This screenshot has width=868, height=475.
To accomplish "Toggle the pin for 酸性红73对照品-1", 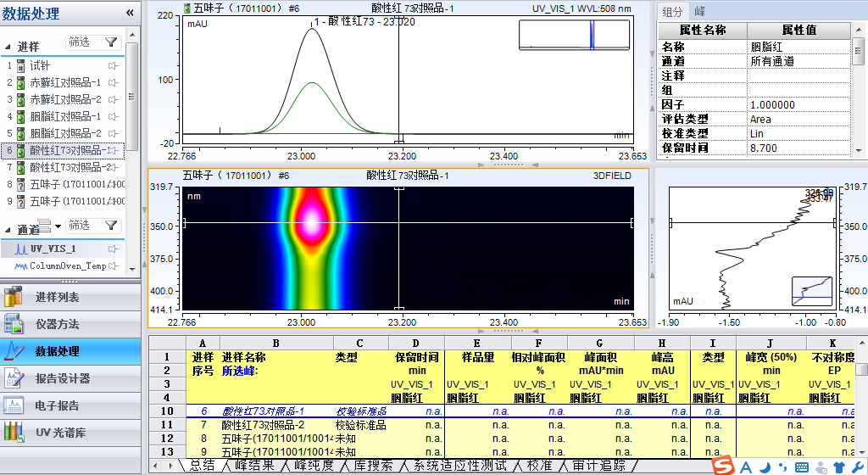I will tap(114, 151).
